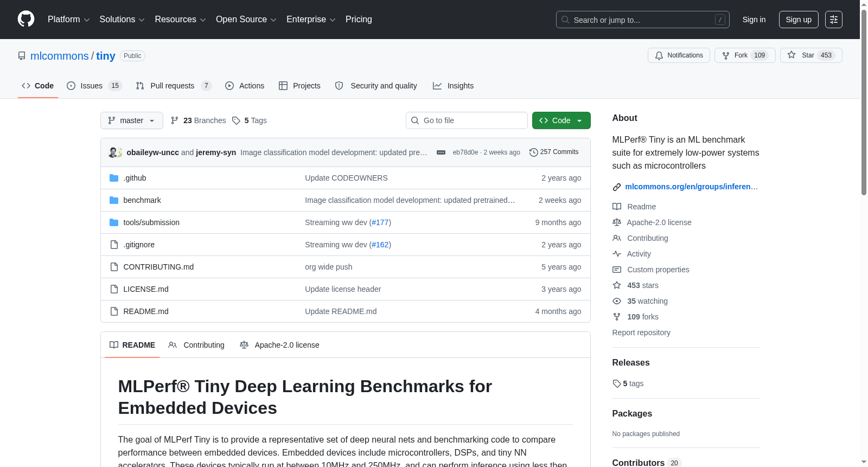Open the Security and quality tab

pos(376,86)
